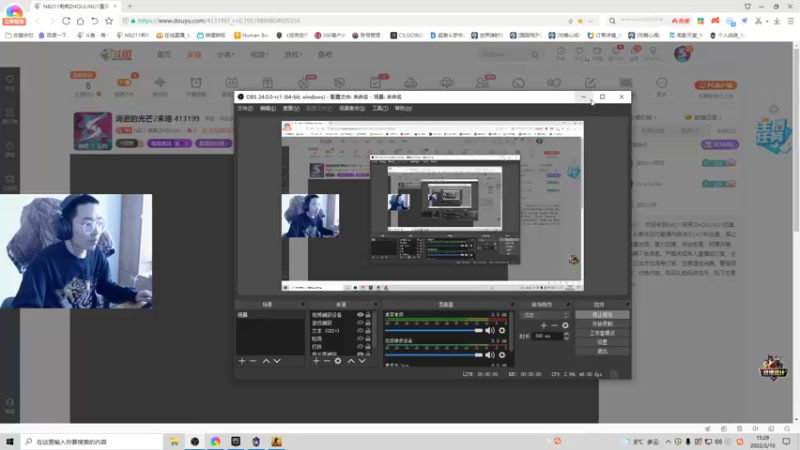The height and width of the screenshot is (450, 800).
Task: Open OBS Studio icon in taskbar
Action: pos(194,441)
